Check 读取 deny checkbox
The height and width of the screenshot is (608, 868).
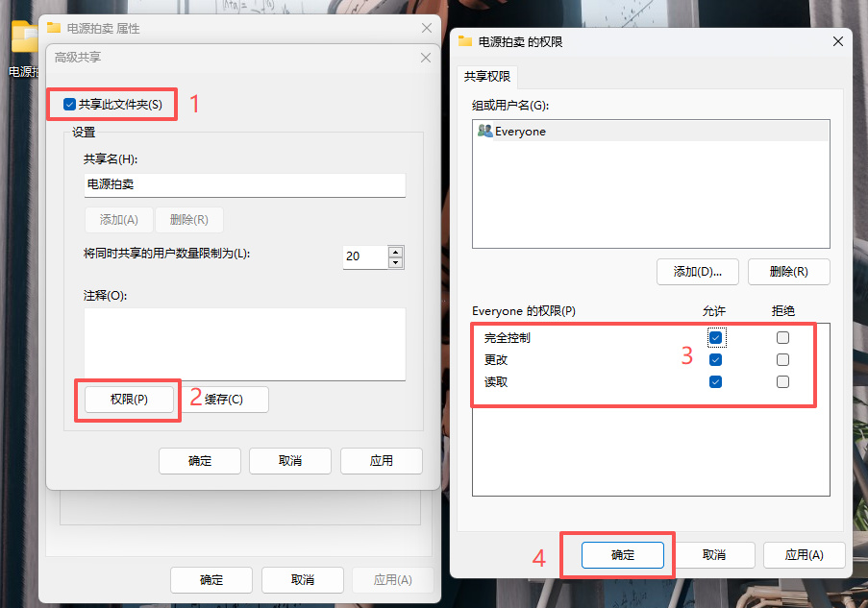[782, 381]
